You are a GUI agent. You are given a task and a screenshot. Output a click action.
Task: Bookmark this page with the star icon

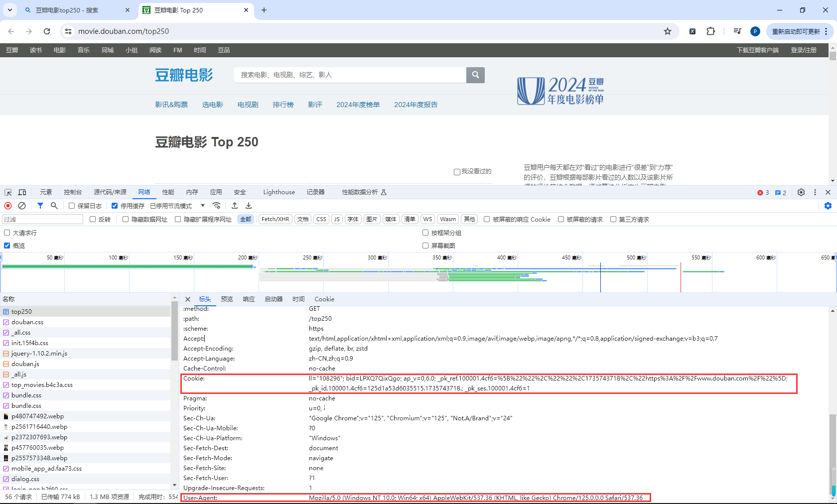(x=668, y=31)
